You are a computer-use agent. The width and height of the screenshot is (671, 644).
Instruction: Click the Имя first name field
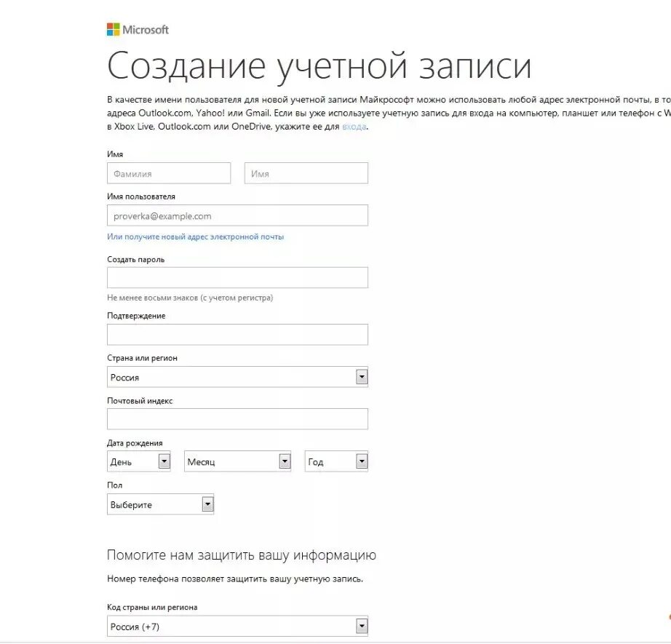click(x=306, y=173)
